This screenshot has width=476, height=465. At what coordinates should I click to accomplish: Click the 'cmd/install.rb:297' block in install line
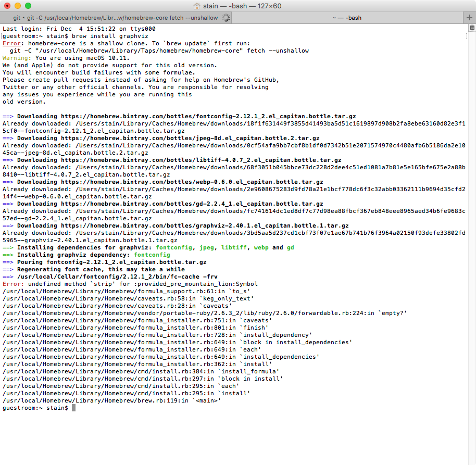coord(143,379)
